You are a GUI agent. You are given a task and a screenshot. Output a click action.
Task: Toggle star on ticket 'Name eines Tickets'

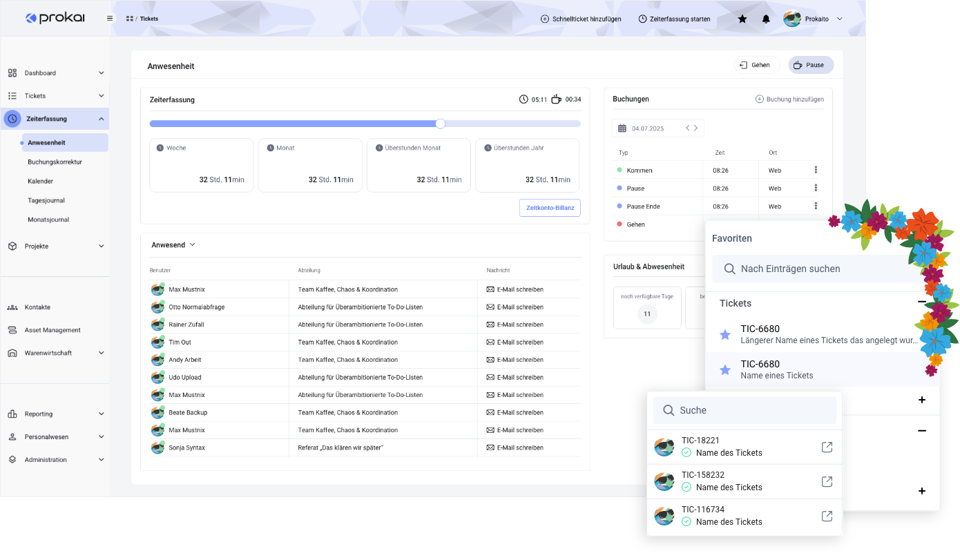(x=725, y=370)
